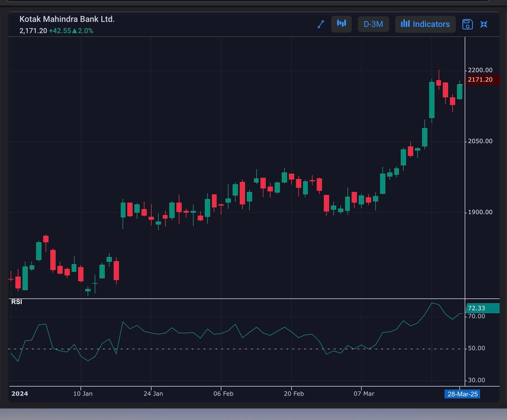Click the 2050.00 price axis label
Viewport: 507px width, 420px height.
point(480,141)
